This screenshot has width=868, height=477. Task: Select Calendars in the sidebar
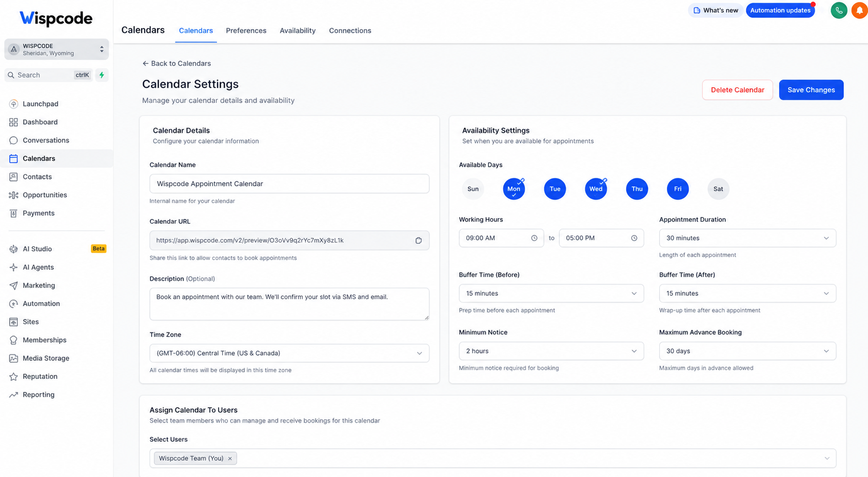56,158
